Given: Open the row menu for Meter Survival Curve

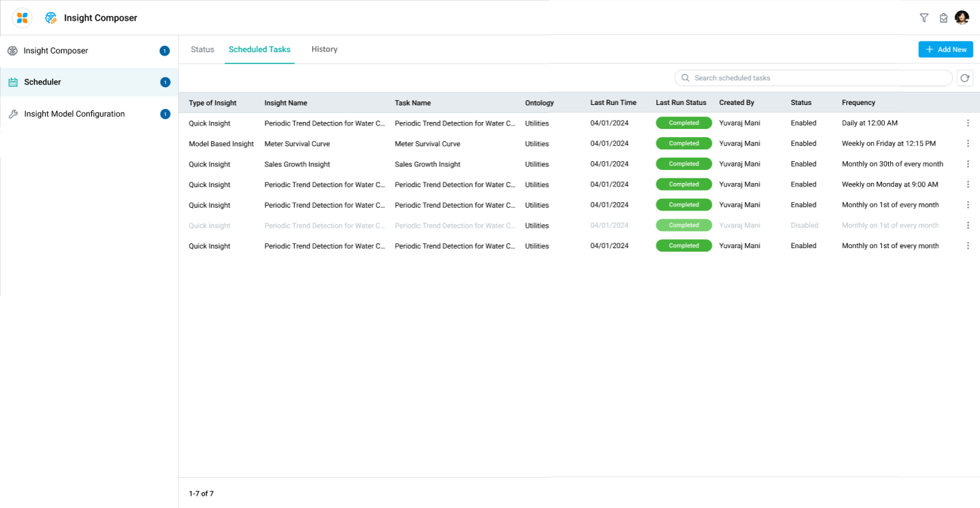Looking at the screenshot, I should 968,144.
